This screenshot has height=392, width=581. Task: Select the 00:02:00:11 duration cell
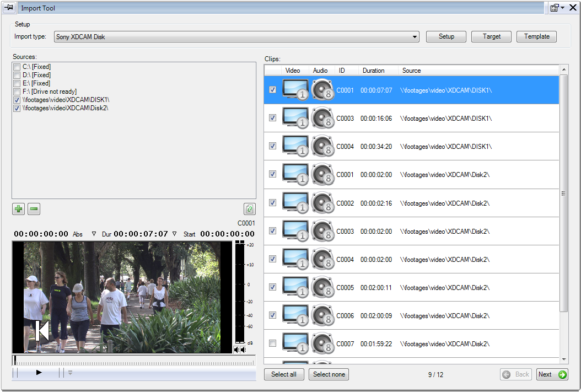376,287
